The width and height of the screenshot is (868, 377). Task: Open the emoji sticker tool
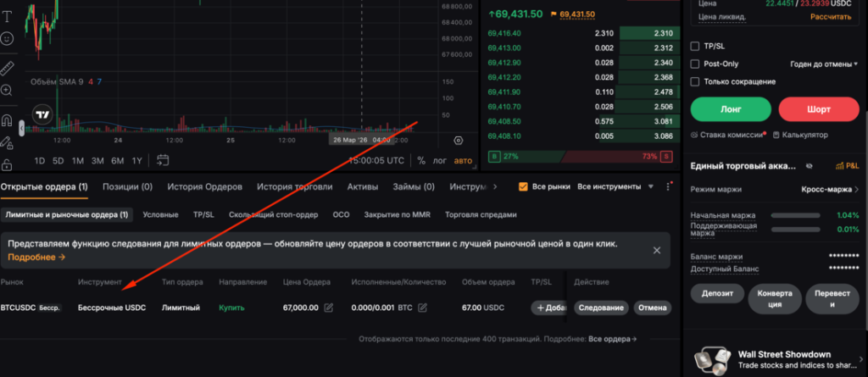[x=7, y=38]
